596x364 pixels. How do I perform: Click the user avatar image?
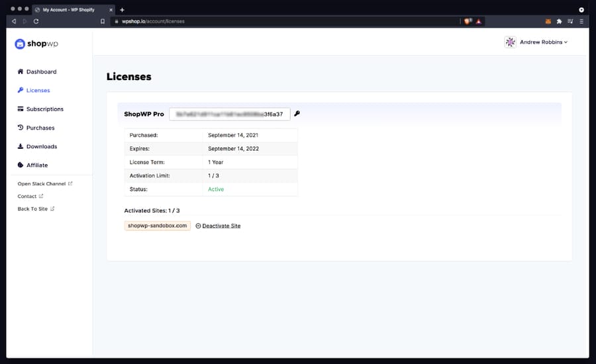point(510,42)
